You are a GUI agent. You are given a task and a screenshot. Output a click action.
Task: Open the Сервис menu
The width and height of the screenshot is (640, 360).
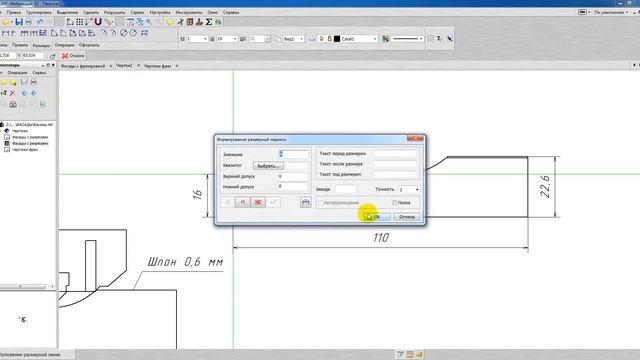pos(137,12)
